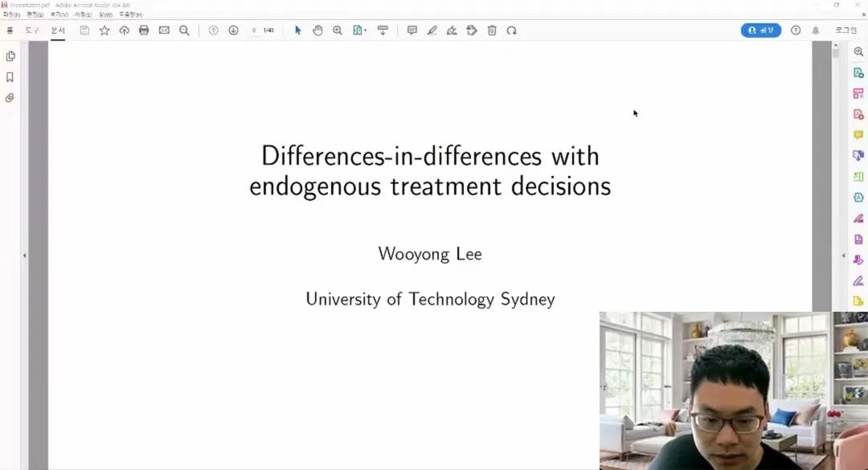Select the Highlight text pen tool
Screen dimensions: 868x470
tap(432, 31)
